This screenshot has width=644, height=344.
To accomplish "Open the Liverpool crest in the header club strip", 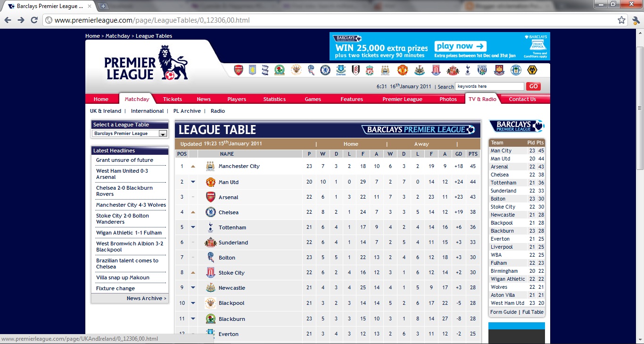I will 371,70.
